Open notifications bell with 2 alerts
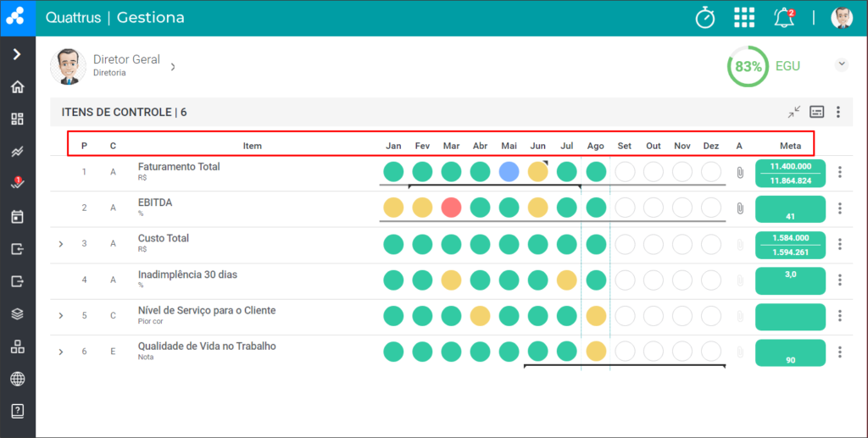Viewport: 868px width, 438px height. point(784,18)
